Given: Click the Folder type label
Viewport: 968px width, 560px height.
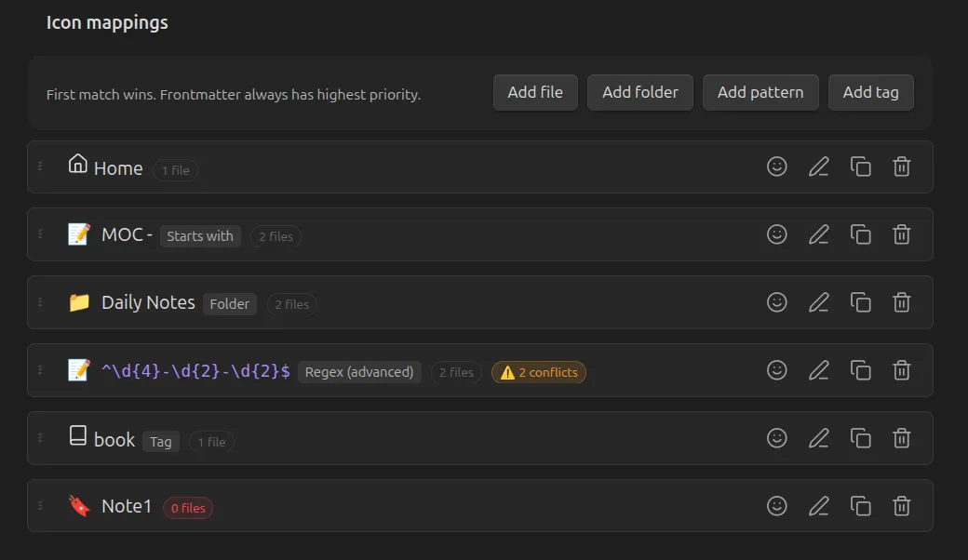Looking at the screenshot, I should pyautogui.click(x=230, y=304).
